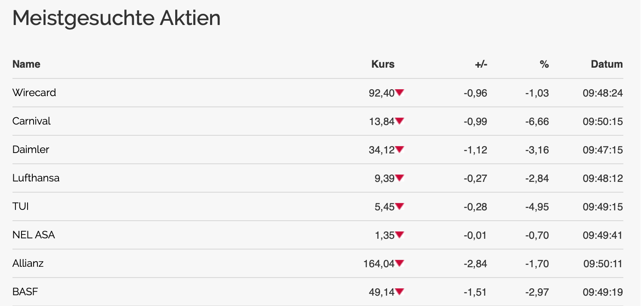
Task: Go to the Allianz stock page
Action: 28,263
